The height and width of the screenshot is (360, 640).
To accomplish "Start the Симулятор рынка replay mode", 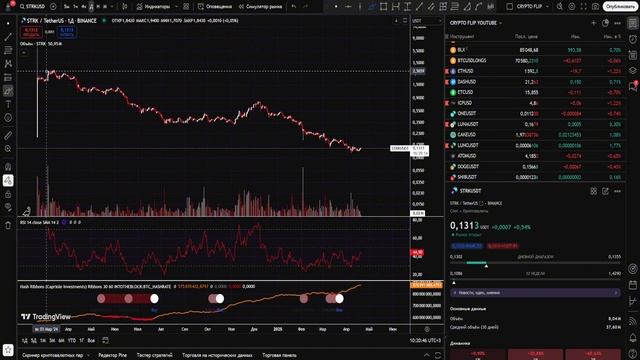I will pyautogui.click(x=260, y=7).
